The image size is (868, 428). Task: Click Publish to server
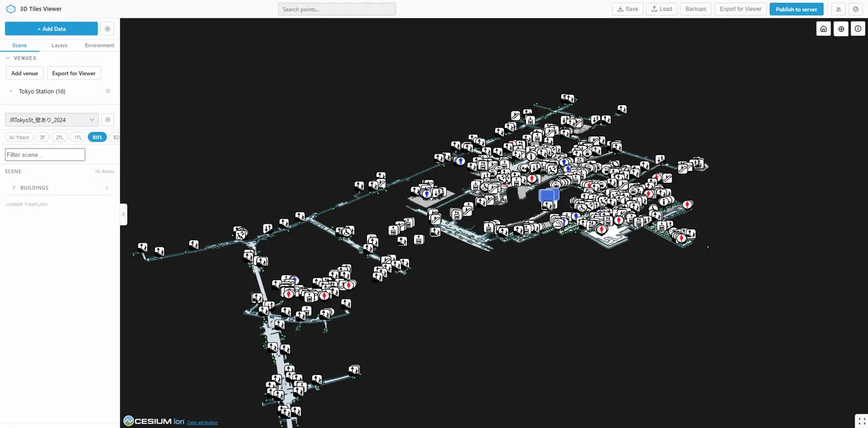tap(797, 9)
